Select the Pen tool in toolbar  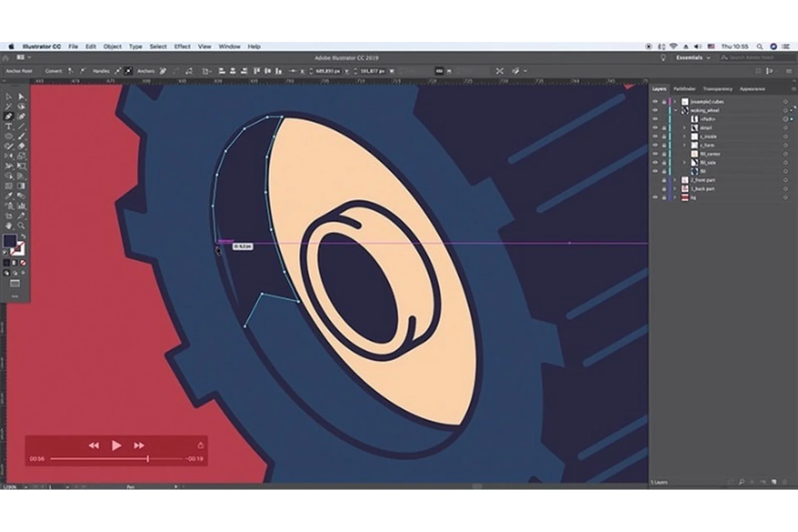tap(9, 117)
